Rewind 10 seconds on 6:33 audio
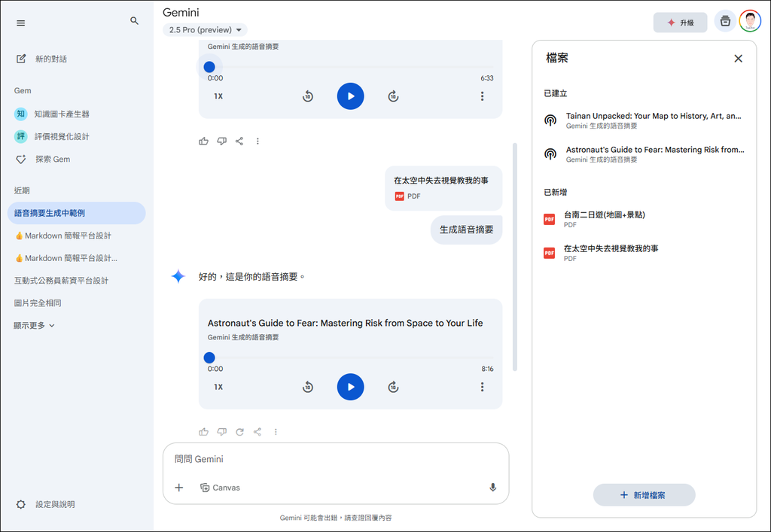 [x=308, y=96]
